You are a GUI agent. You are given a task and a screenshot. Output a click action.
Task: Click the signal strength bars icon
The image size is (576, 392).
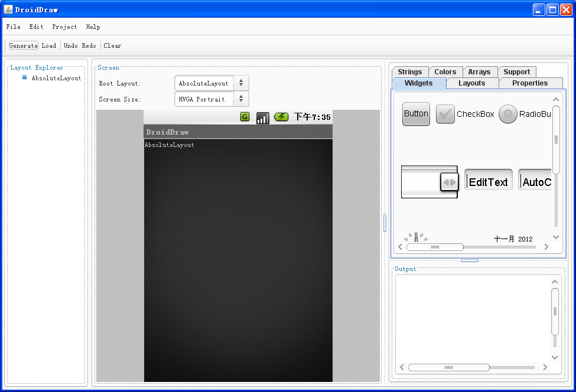click(263, 118)
